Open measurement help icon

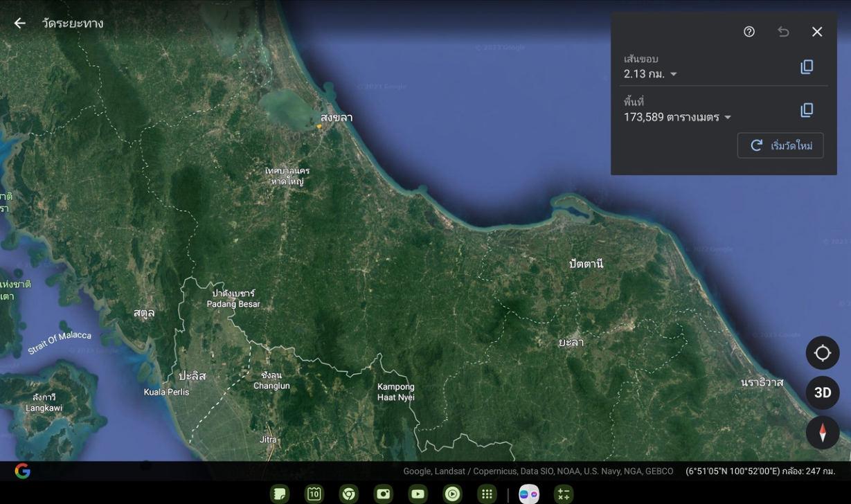(749, 32)
